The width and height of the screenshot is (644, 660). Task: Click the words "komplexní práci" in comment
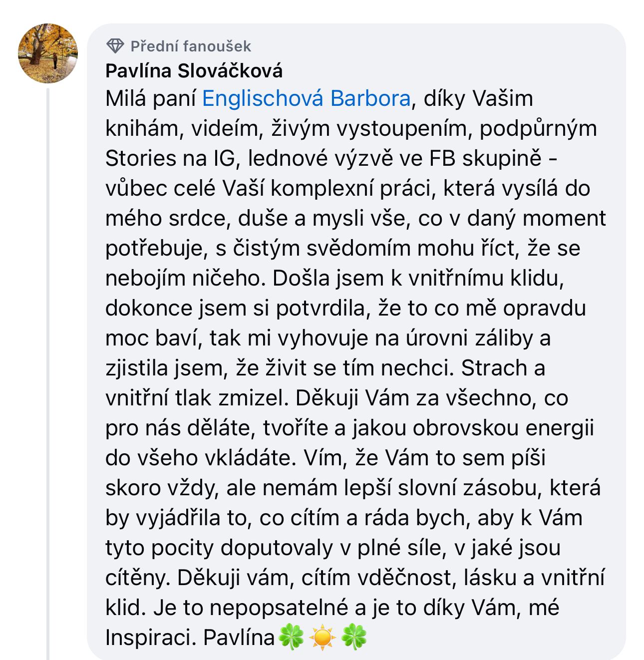click(350, 188)
